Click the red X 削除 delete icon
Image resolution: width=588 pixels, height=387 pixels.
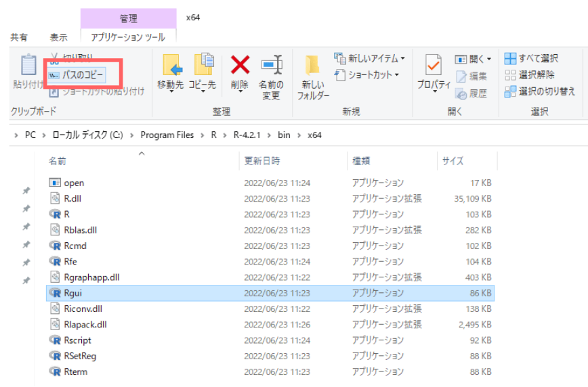[240, 64]
